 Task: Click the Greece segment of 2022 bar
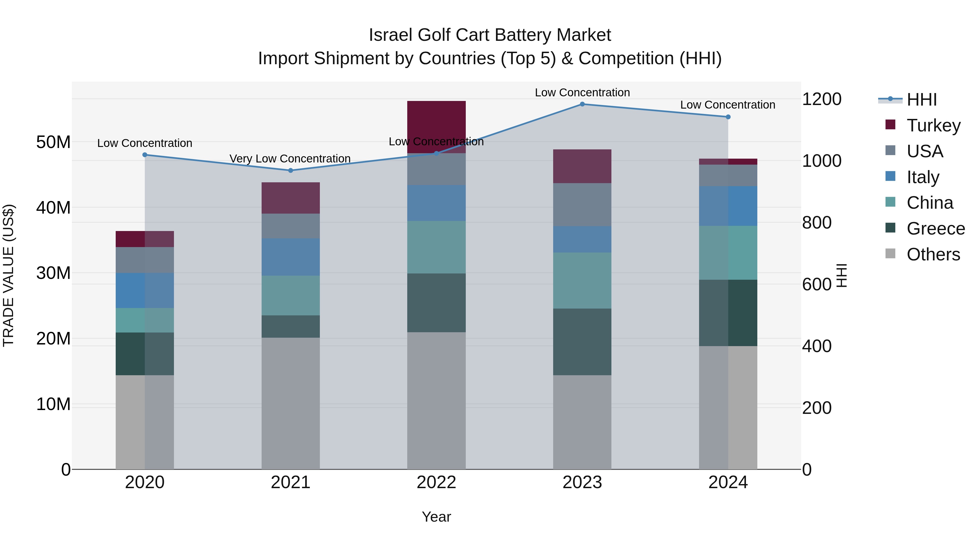[x=436, y=303]
